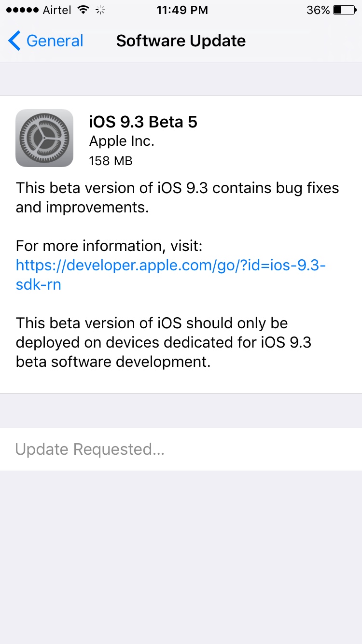Tap the 11:49 PM clock
This screenshot has height=644, width=362.
click(x=182, y=10)
